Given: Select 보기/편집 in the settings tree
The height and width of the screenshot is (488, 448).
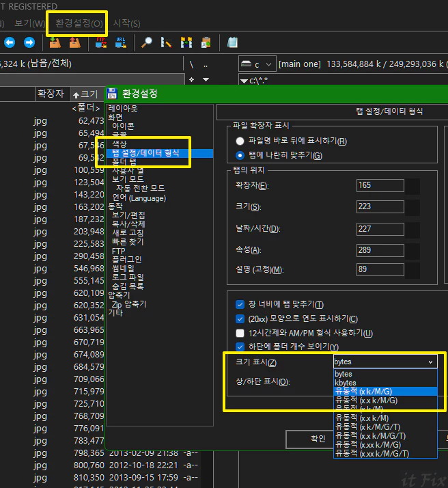Looking at the screenshot, I should 128,215.
